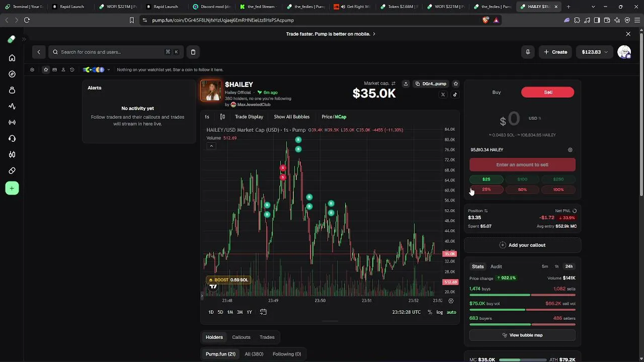Open the coin's X (Twitter) link

click(x=443, y=95)
